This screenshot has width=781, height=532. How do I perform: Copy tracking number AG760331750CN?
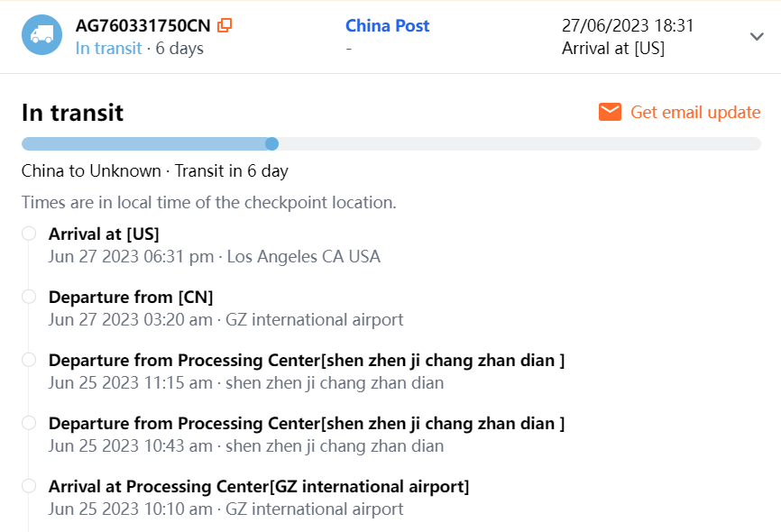tap(225, 26)
